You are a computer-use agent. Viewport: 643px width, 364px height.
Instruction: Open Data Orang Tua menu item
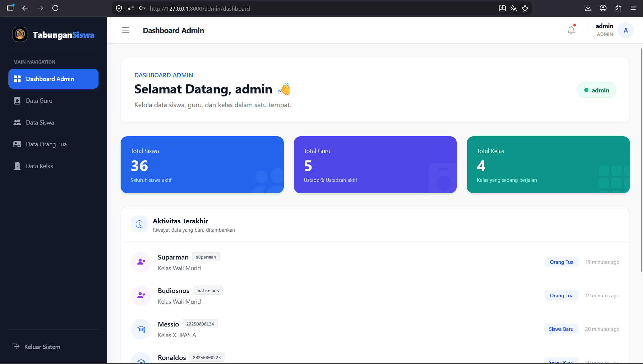coord(53,144)
